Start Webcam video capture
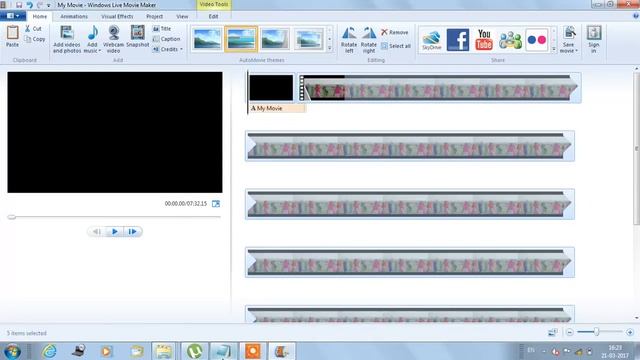The width and height of the screenshot is (640, 360). click(113, 39)
